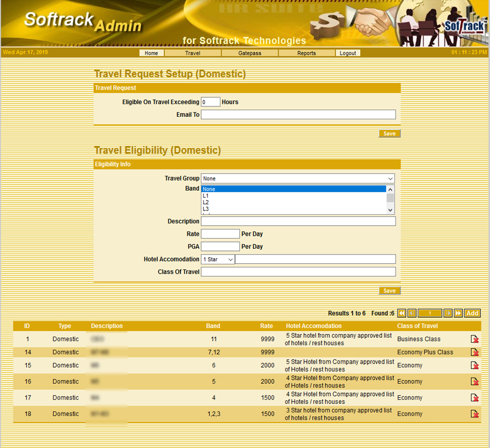Go to the next results page
The width and height of the screenshot is (490, 448).
pos(448,313)
